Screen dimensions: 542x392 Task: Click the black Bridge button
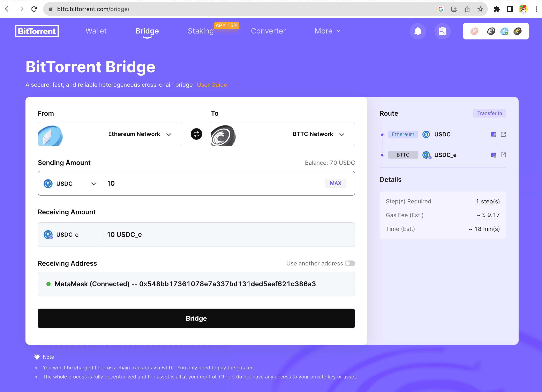(x=196, y=318)
